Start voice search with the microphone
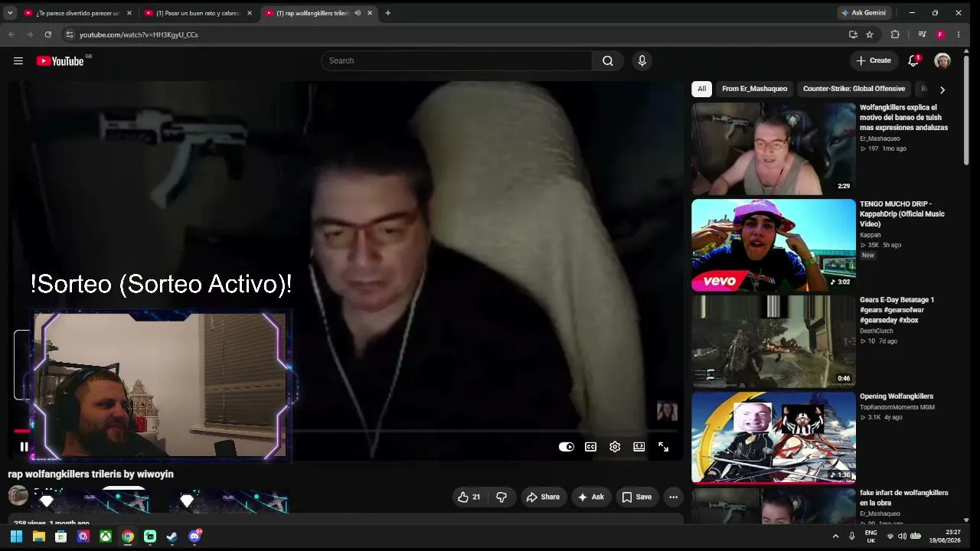 pos(642,61)
